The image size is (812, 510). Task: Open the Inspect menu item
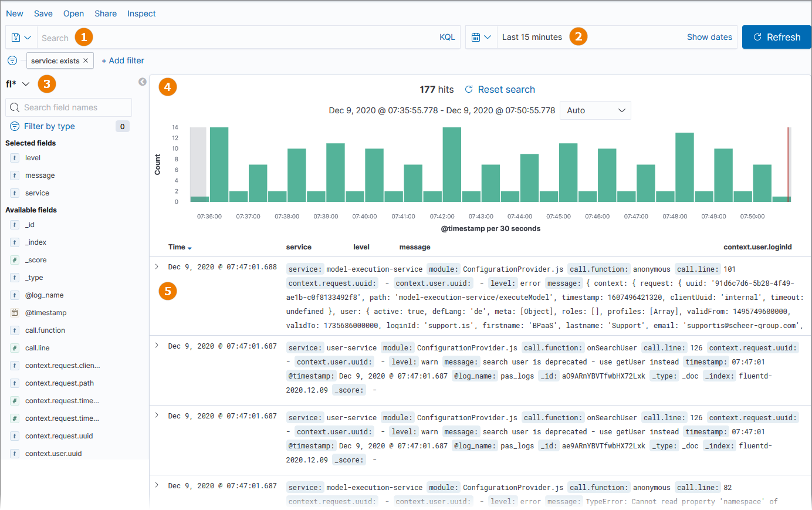[141, 13]
